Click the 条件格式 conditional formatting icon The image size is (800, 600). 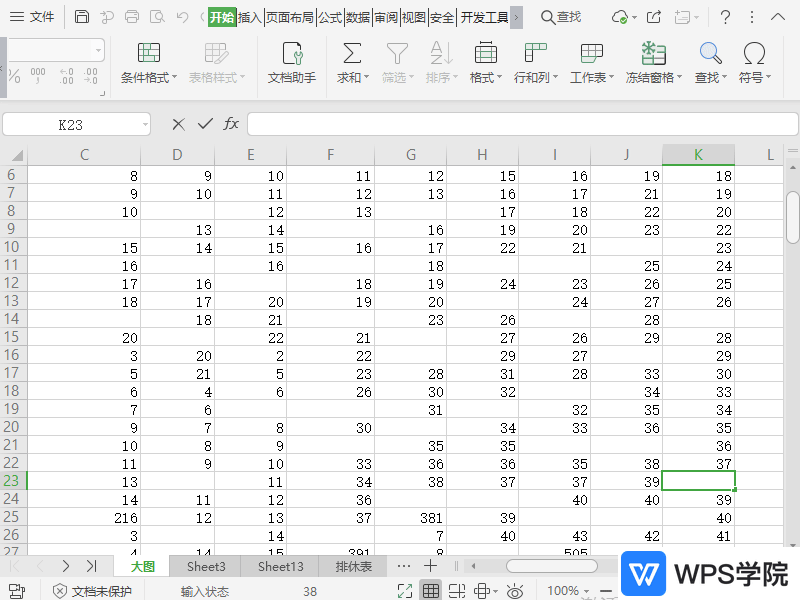[148, 54]
